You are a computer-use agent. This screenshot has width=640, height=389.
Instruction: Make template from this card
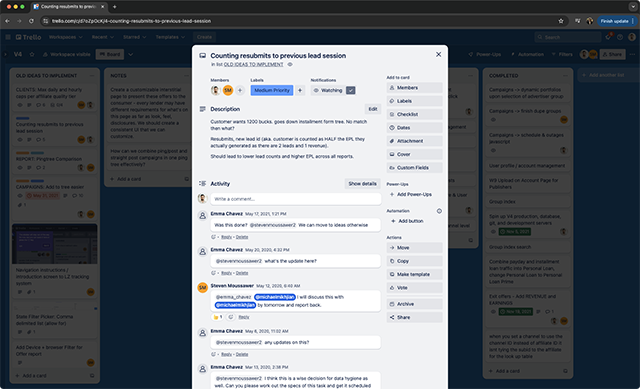pos(414,274)
